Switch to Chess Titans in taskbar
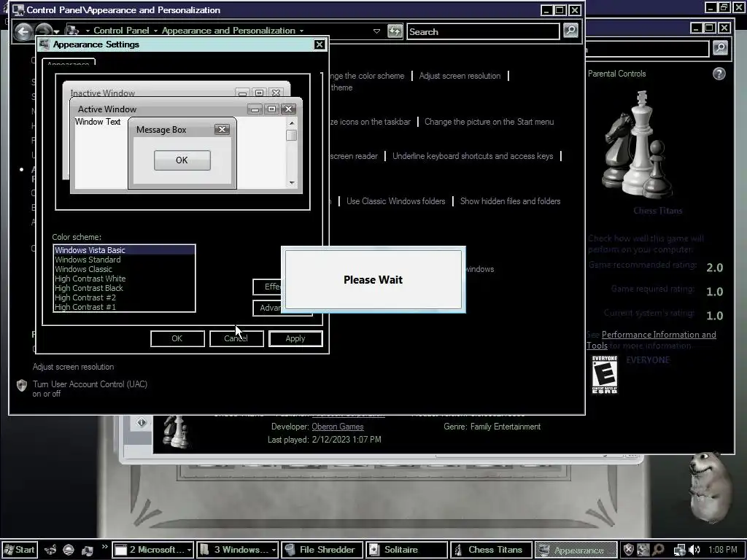Image resolution: width=747 pixels, height=560 pixels. coord(491,550)
